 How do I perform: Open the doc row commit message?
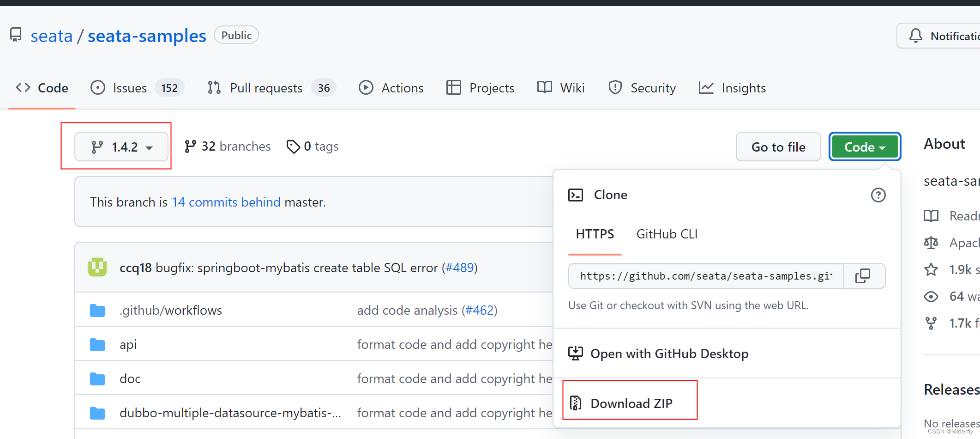click(455, 378)
